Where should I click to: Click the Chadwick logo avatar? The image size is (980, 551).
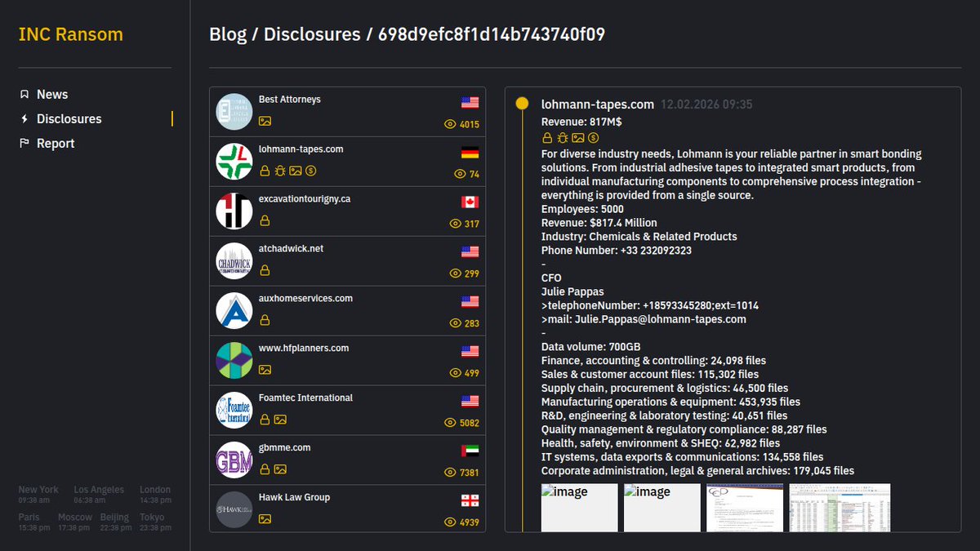pyautogui.click(x=234, y=261)
